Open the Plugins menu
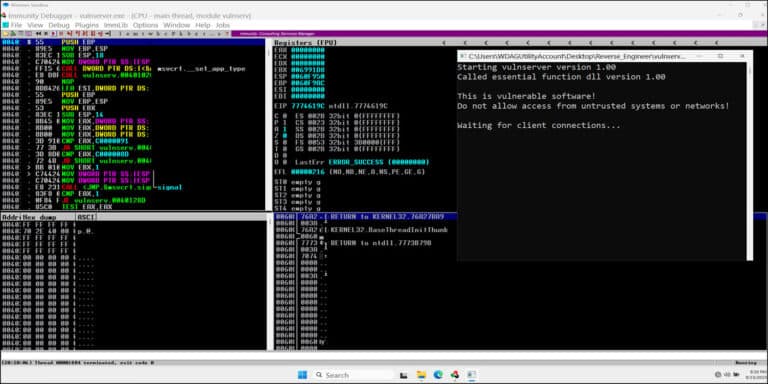768x384 pixels. point(87,25)
